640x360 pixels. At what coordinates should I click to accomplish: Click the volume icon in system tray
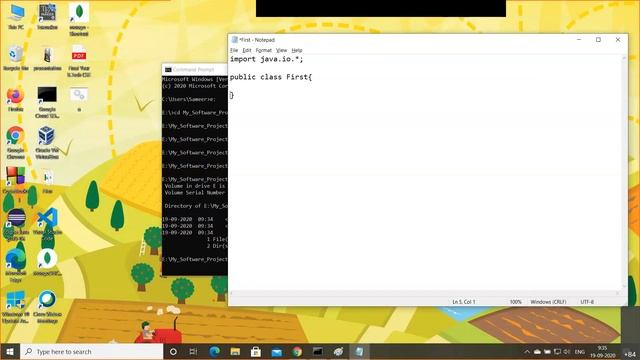tap(567, 351)
